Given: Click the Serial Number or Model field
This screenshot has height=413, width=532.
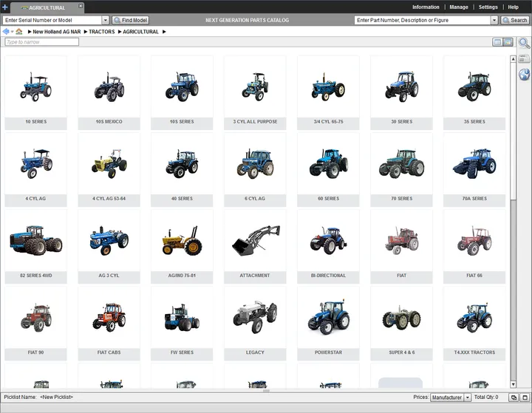Looking at the screenshot, I should [52, 20].
